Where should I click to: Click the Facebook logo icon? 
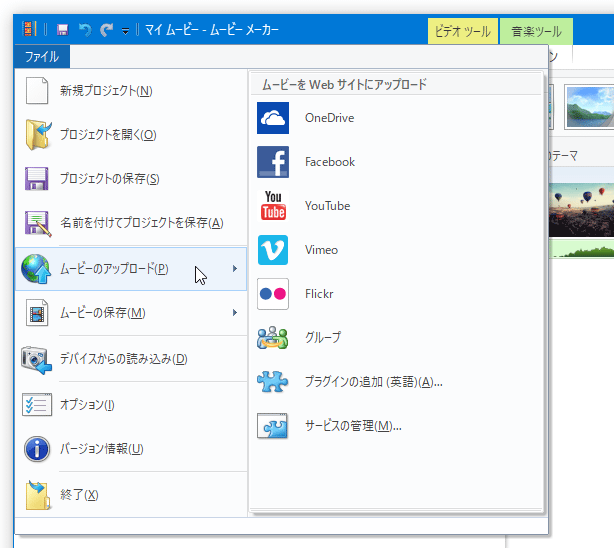(273, 162)
